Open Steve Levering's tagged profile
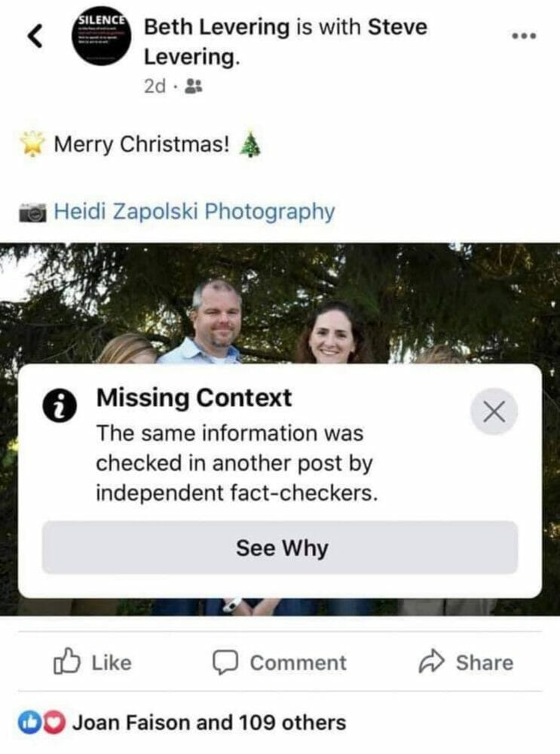The width and height of the screenshot is (560, 754). tap(286, 41)
